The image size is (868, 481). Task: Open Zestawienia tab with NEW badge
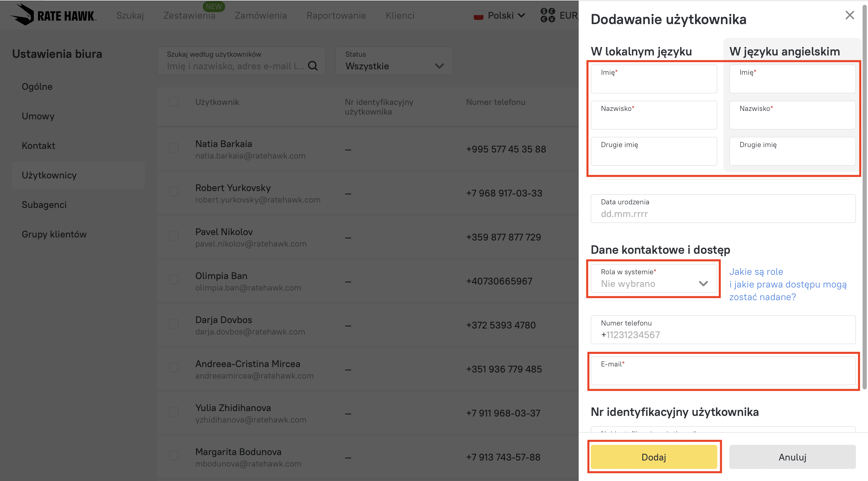click(189, 15)
